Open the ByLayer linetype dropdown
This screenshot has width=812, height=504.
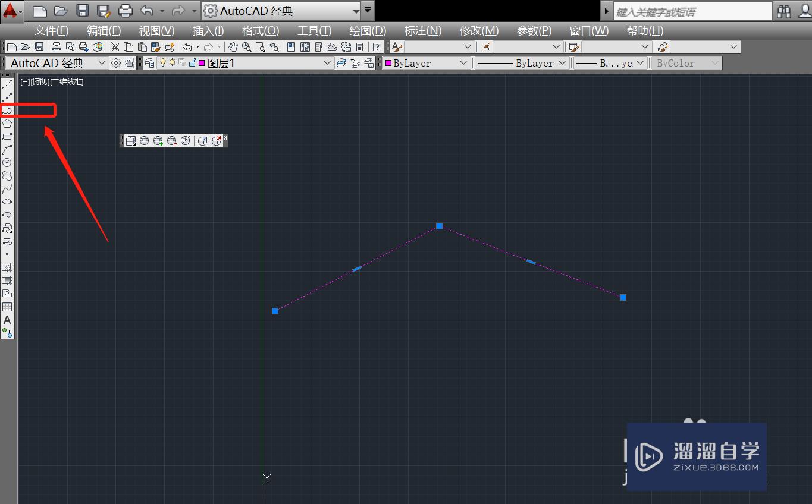(522, 63)
